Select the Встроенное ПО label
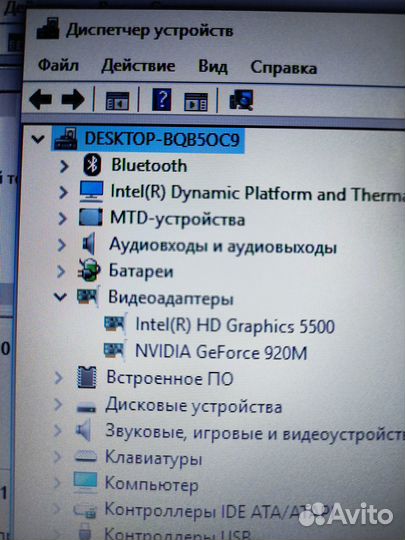 click(x=170, y=378)
